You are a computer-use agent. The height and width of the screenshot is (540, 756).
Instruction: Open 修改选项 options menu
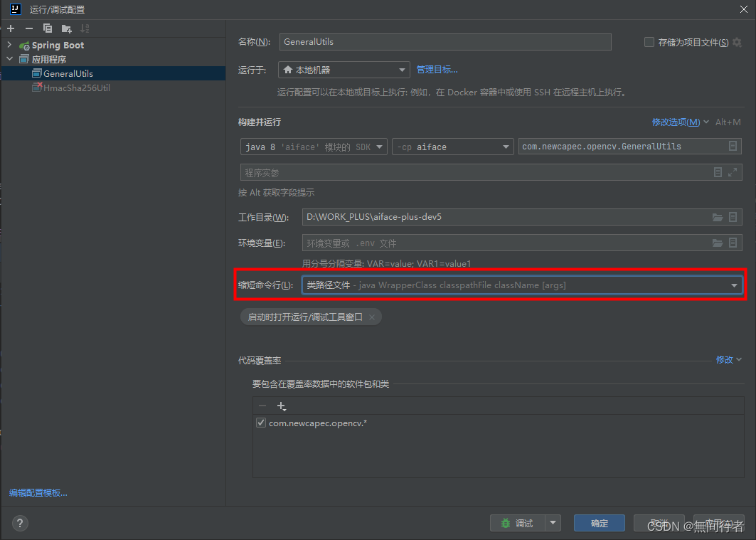click(680, 122)
